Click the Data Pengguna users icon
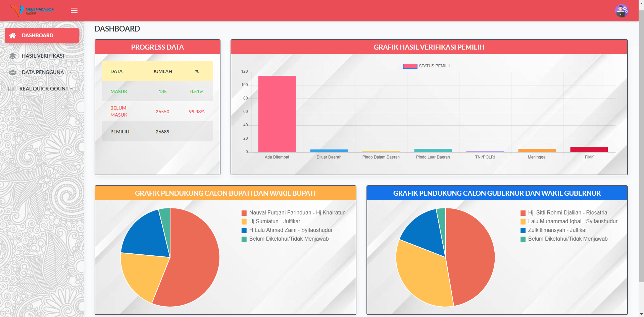Viewport: 644px width, 317px height. click(x=13, y=72)
